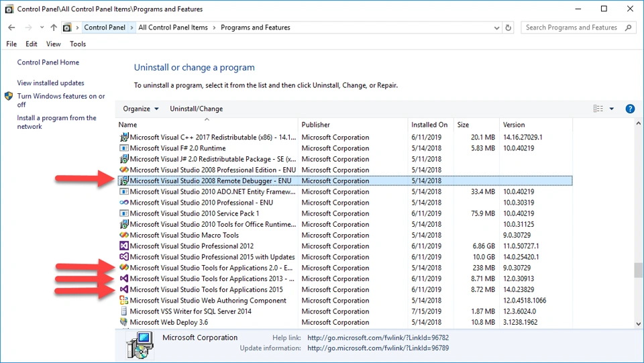This screenshot has width=644, height=363.
Task: Click the Visual Studio Professional 2012 icon
Action: pyautogui.click(x=124, y=246)
